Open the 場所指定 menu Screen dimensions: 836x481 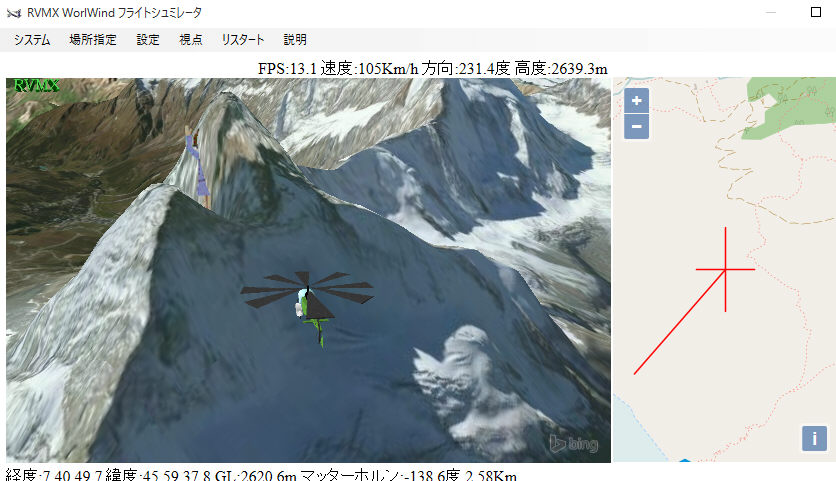tap(93, 39)
